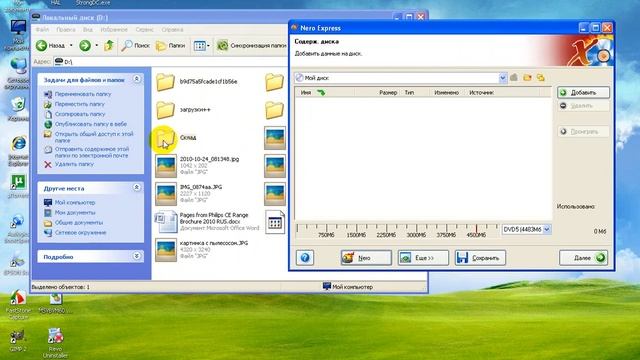Open Revo Uninstaller desktop icon
Viewport: 640px width, 360px height.
coord(56,343)
